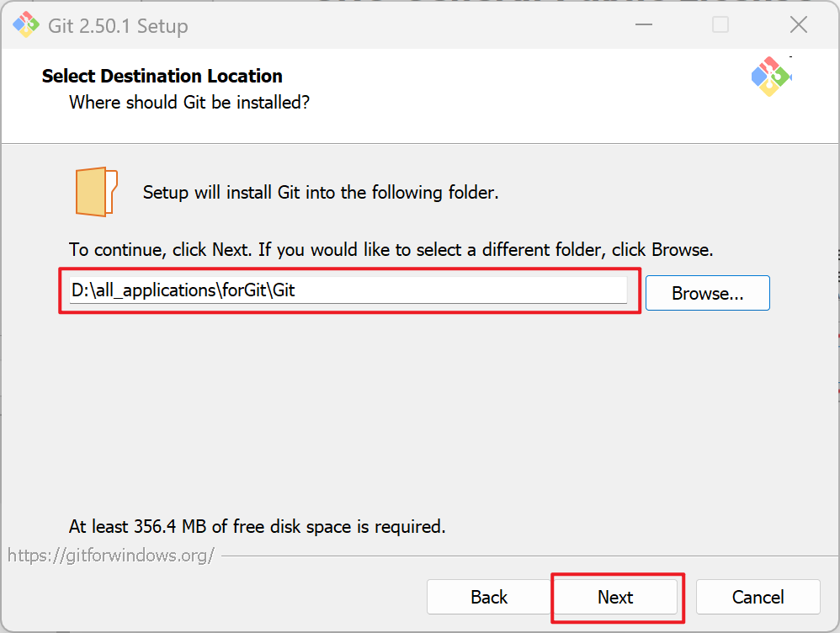840x633 pixels.
Task: Click the Git logo in title bar
Action: [x=26, y=24]
